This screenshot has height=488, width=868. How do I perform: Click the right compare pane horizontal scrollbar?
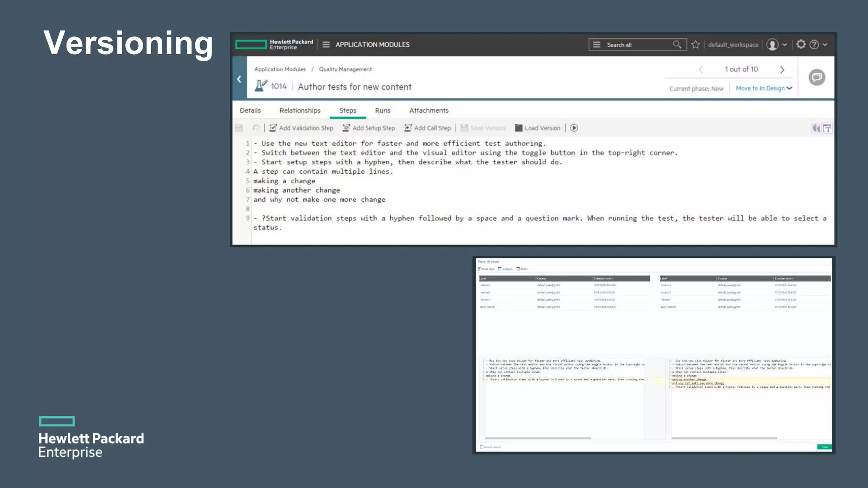point(724,438)
